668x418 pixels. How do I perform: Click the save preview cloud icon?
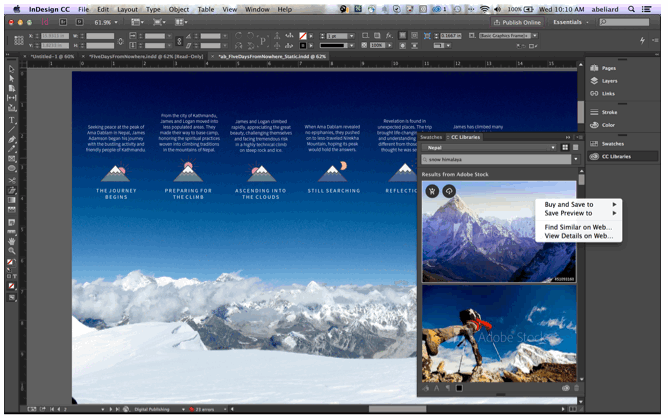pyautogui.click(x=449, y=191)
